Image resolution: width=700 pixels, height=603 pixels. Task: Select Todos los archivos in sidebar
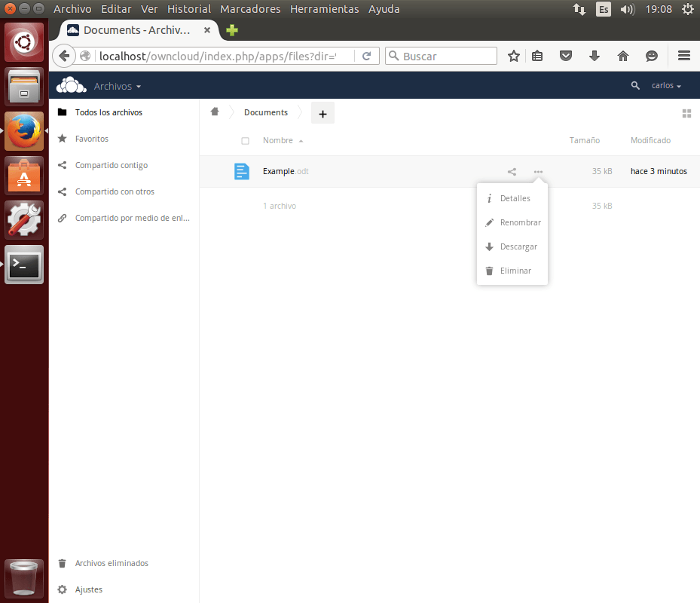124,112
